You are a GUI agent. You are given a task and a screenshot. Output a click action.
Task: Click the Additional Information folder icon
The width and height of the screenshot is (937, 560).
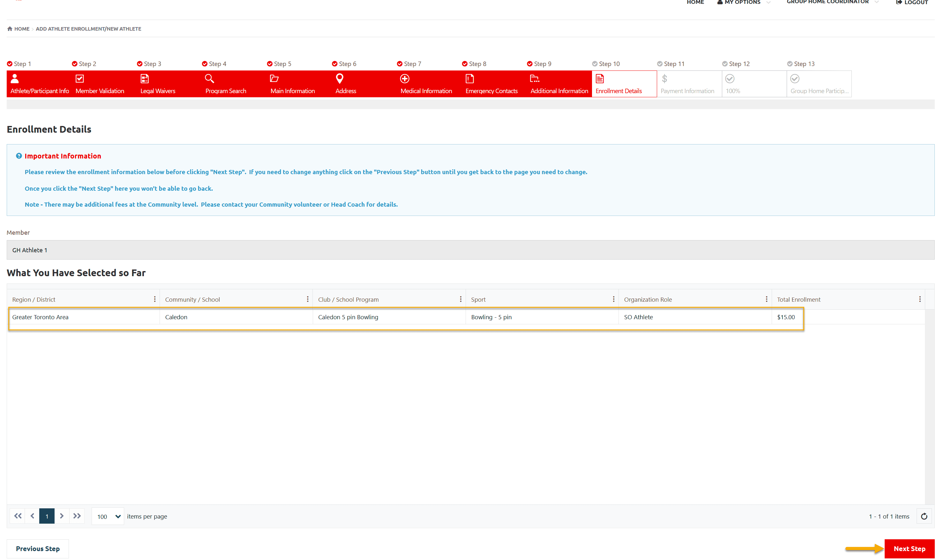click(x=535, y=78)
